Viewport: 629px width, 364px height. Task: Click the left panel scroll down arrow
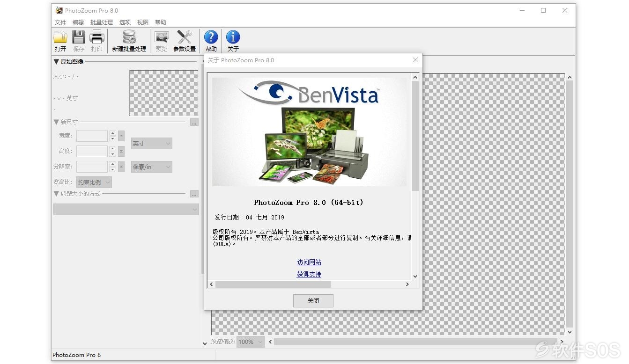204,343
